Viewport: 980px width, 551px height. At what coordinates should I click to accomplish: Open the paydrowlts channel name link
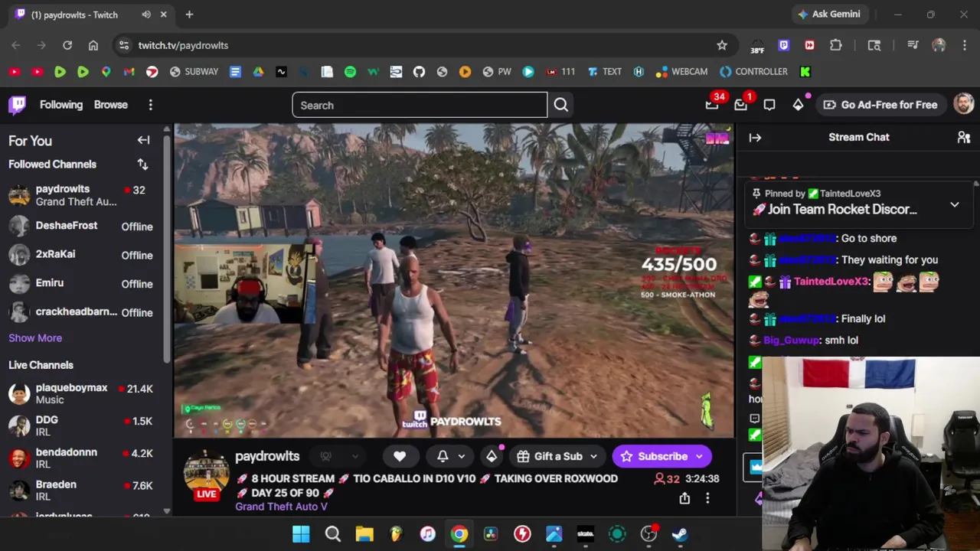pos(267,456)
